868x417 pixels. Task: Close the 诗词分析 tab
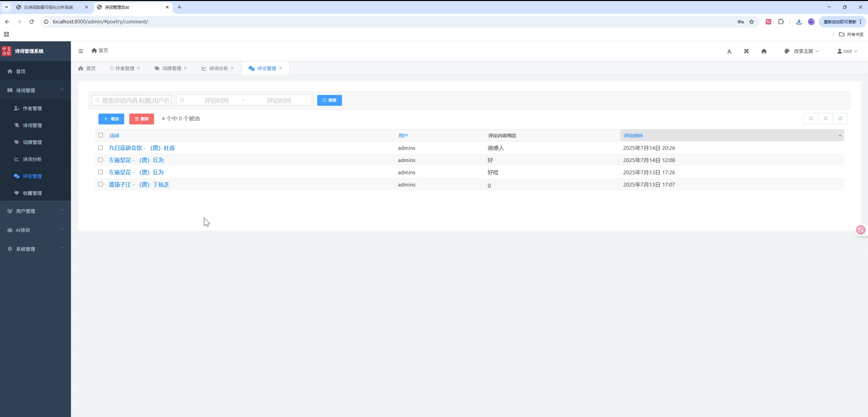[x=232, y=68]
